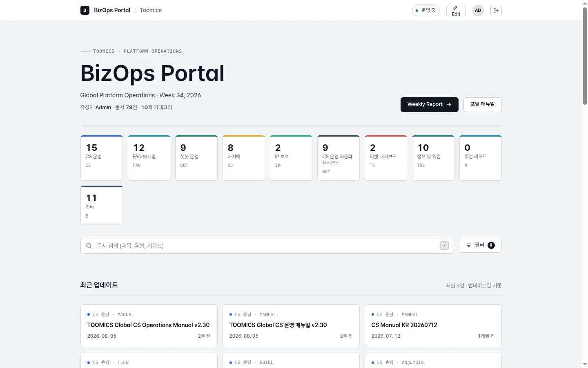
Task: Select the 기타 category card
Action: coord(102,205)
